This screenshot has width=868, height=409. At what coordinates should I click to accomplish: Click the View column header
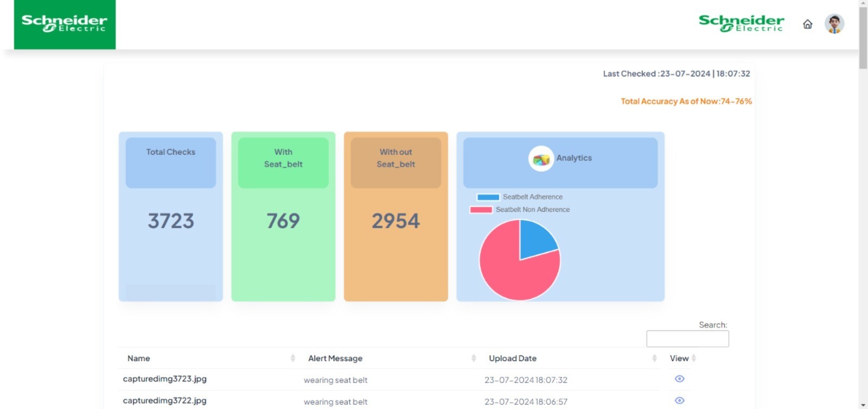pos(679,358)
